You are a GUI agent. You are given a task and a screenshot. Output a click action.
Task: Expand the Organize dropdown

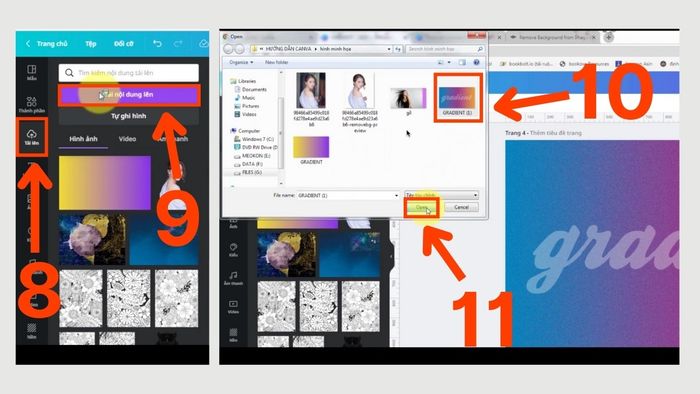point(241,62)
